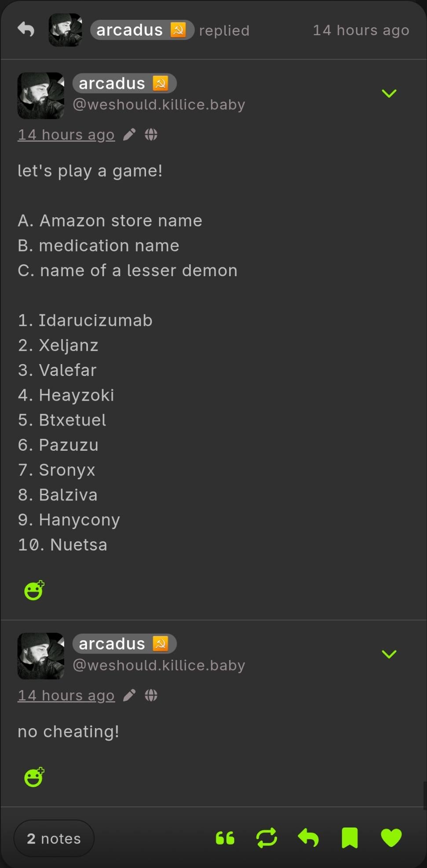Click pencil icon on the 'no cheating!' post
The width and height of the screenshot is (427, 868).
pos(129,695)
